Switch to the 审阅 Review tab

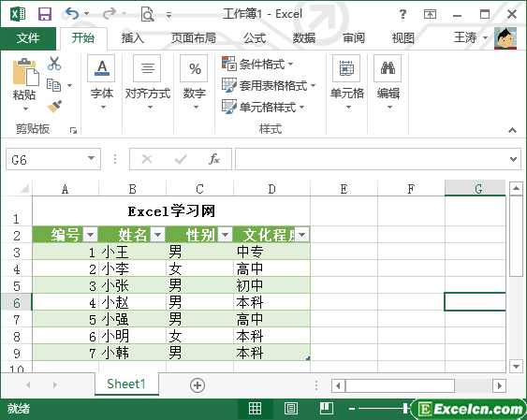354,38
